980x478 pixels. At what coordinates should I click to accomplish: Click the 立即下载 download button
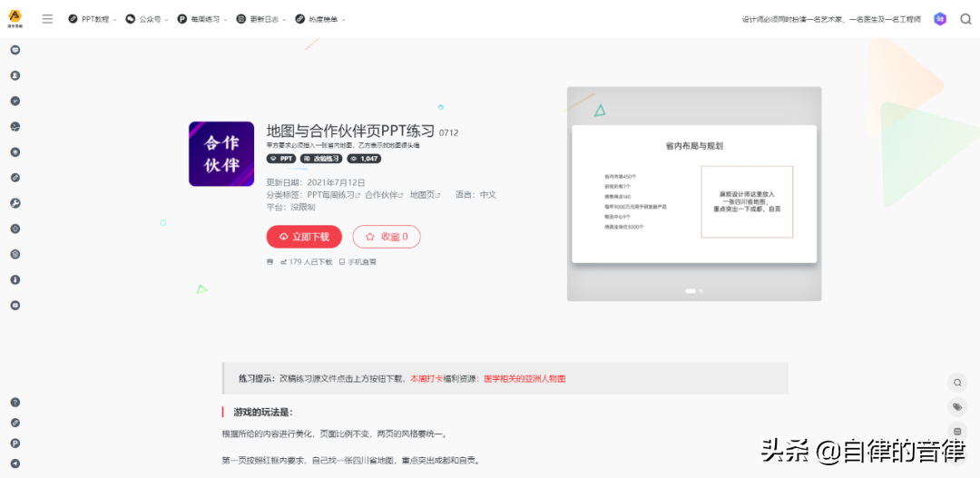click(x=304, y=237)
